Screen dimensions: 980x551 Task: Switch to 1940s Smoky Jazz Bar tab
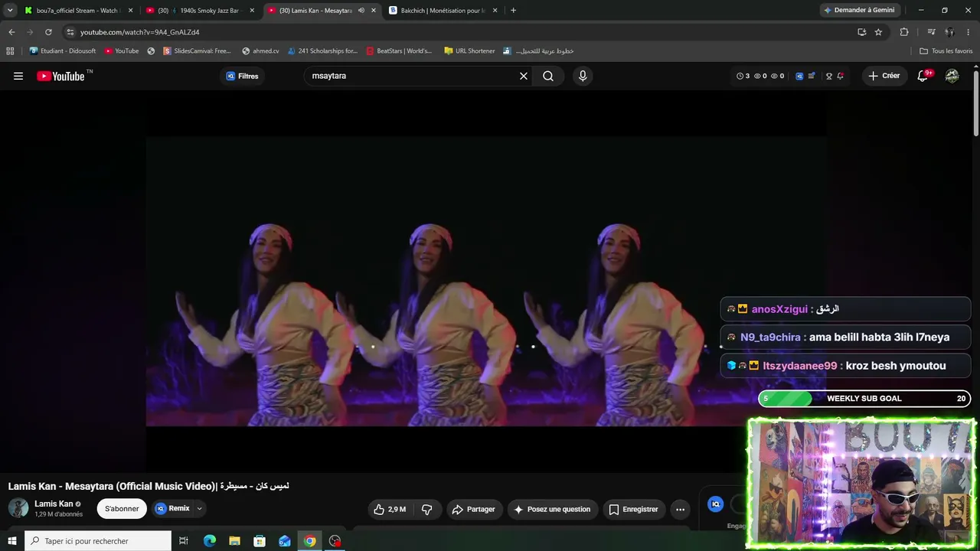201,10
